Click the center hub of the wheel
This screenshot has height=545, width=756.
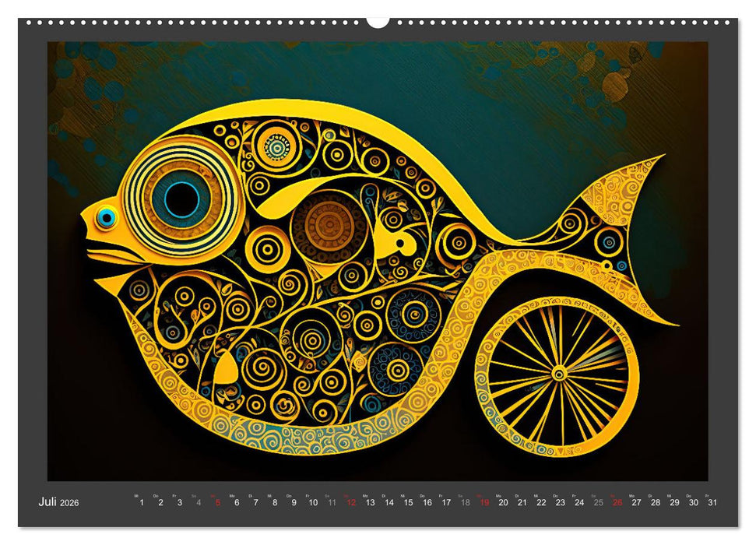pos(558,374)
